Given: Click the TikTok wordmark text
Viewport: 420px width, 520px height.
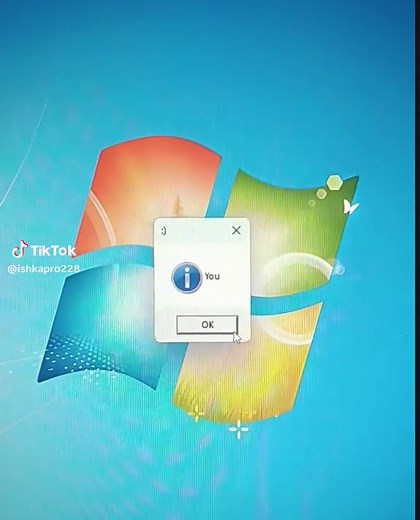Looking at the screenshot, I should pos(53,251).
